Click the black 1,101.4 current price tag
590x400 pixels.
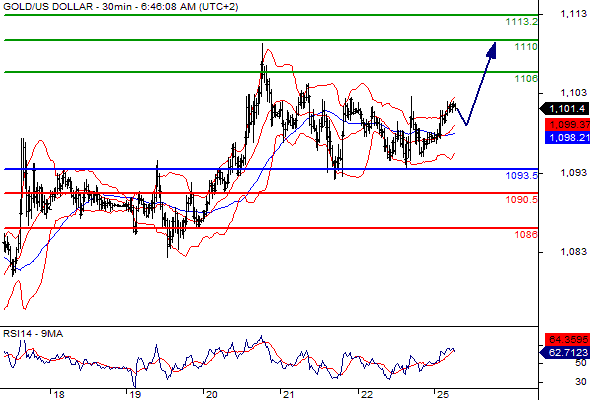point(564,109)
